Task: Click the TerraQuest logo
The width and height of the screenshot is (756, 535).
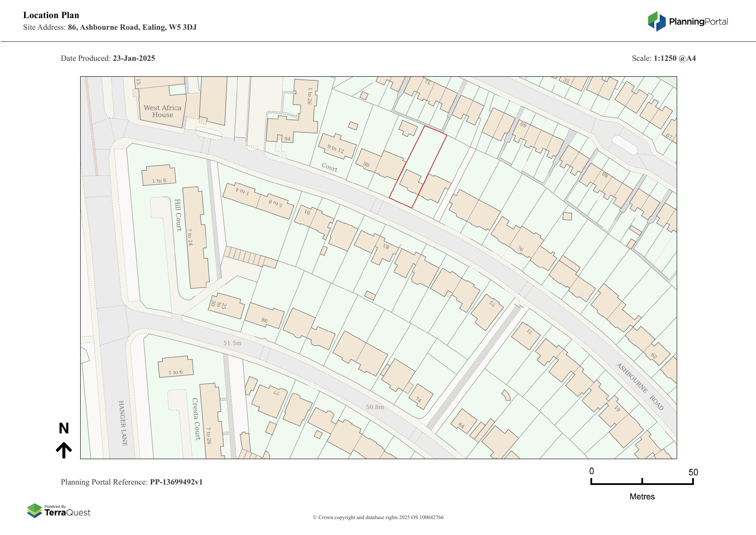Action: [x=59, y=511]
